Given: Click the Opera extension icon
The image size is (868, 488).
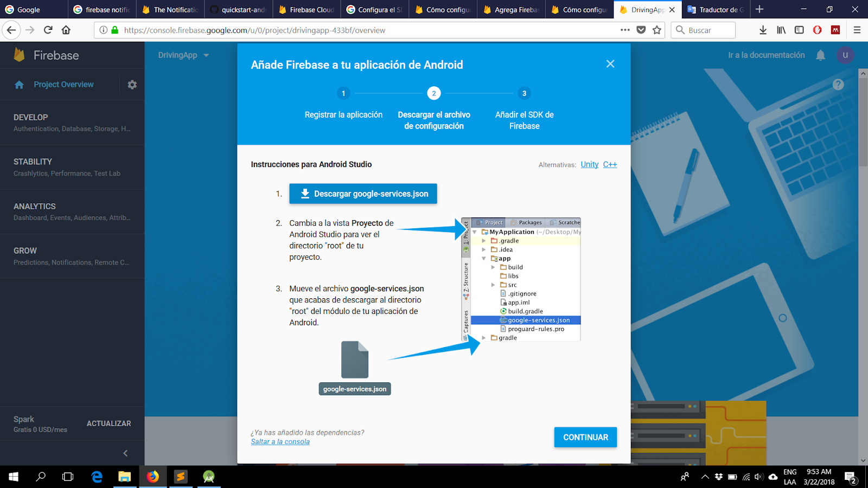Looking at the screenshot, I should tap(818, 30).
